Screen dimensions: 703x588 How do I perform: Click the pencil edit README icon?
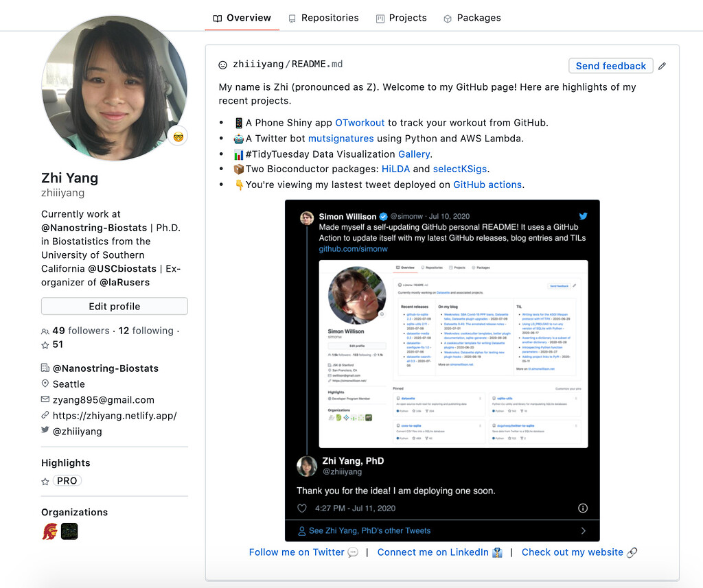[x=662, y=67]
